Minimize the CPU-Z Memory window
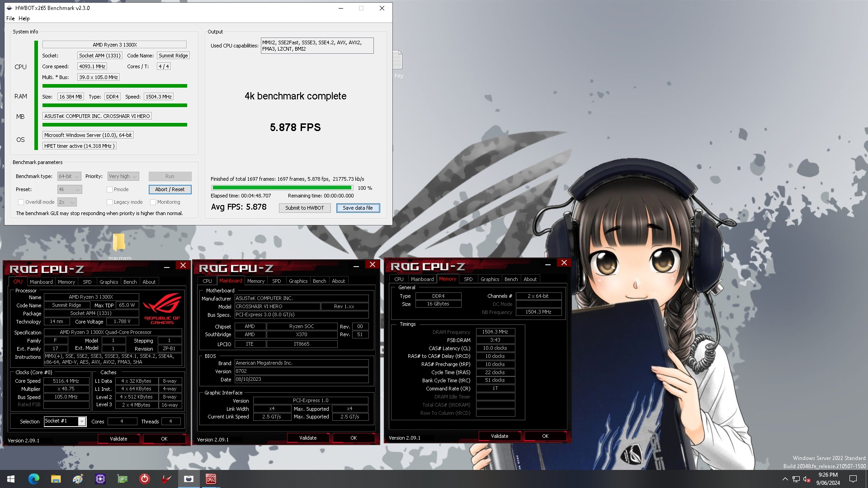This screenshot has height=488, width=868. [548, 264]
